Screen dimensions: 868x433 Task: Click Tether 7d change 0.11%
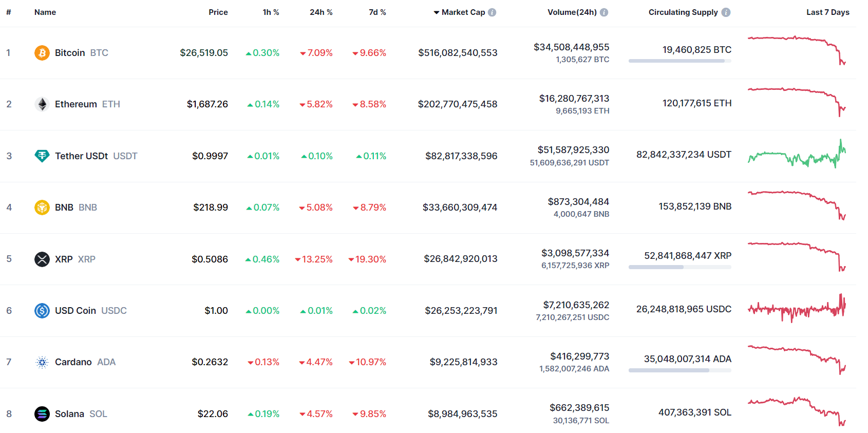(x=371, y=156)
